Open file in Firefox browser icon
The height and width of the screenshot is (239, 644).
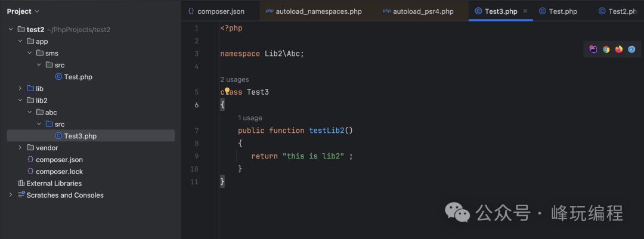(x=619, y=49)
